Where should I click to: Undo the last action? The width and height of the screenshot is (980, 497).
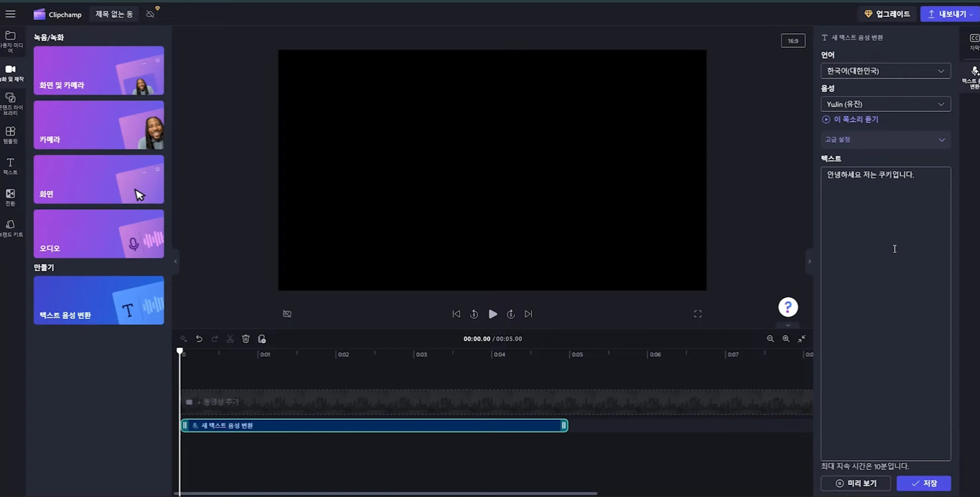[199, 339]
